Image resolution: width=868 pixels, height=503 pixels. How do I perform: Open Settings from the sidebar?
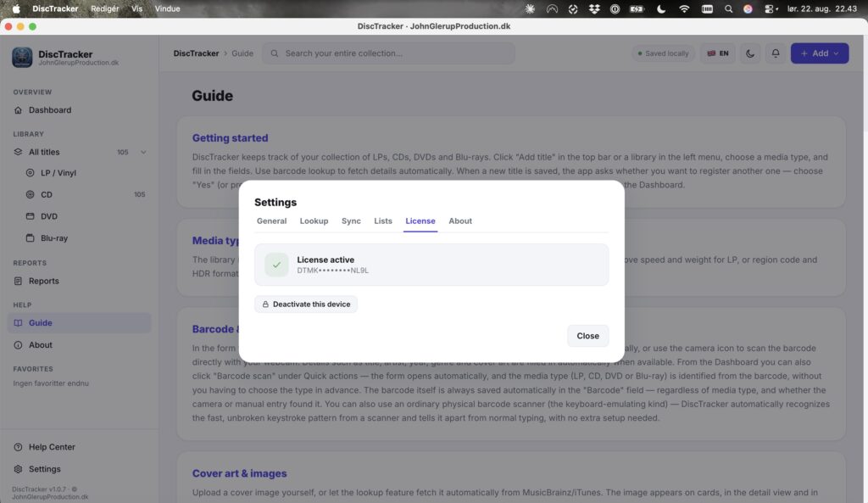coord(79,469)
